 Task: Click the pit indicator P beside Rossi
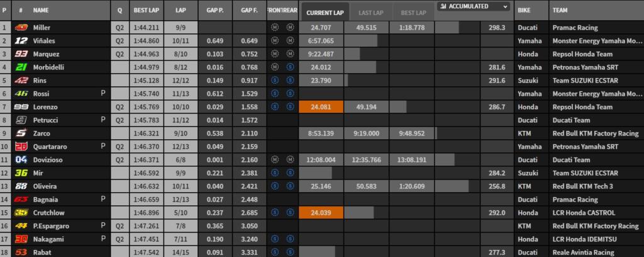[x=103, y=94]
